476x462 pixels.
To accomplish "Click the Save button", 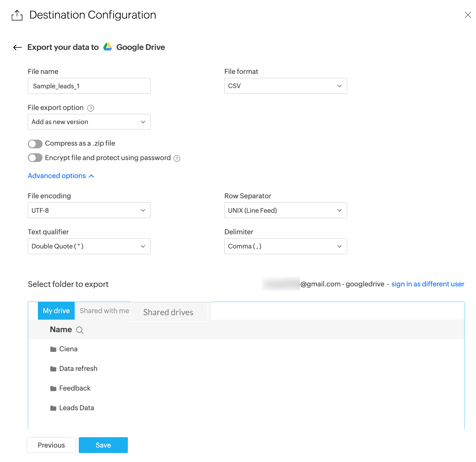I will 103,445.
